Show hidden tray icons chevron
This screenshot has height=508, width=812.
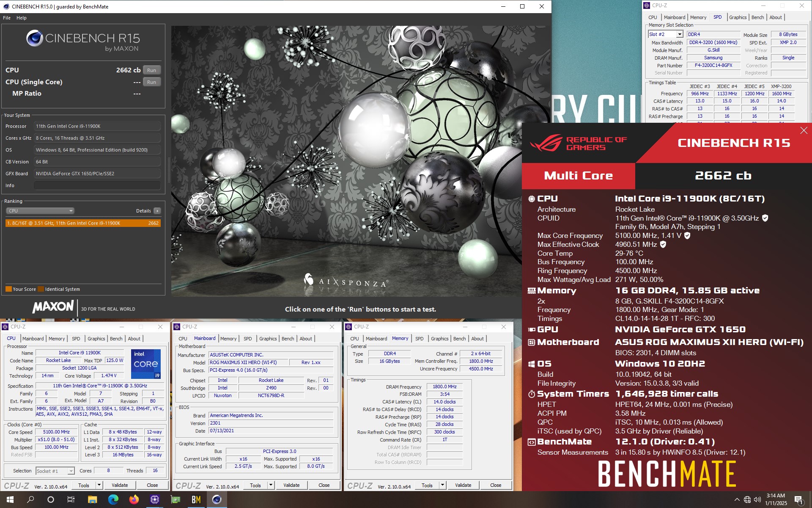[737, 500]
